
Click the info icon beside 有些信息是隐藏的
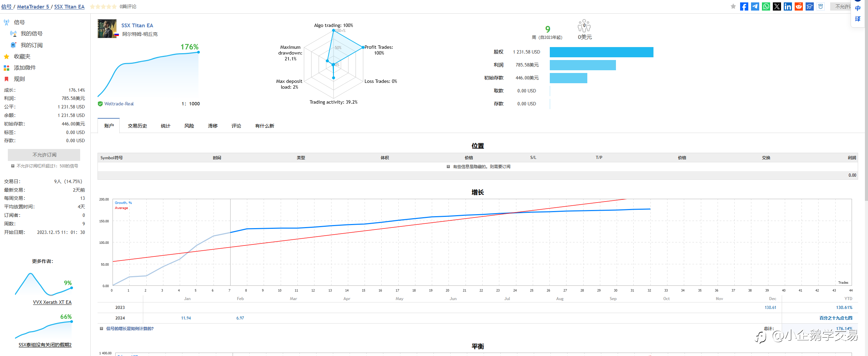pyautogui.click(x=448, y=167)
